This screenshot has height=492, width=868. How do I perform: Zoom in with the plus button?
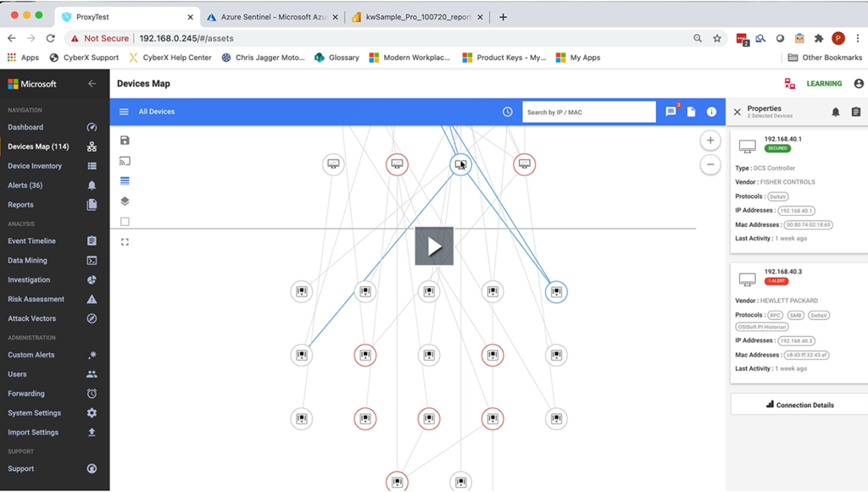[710, 141]
